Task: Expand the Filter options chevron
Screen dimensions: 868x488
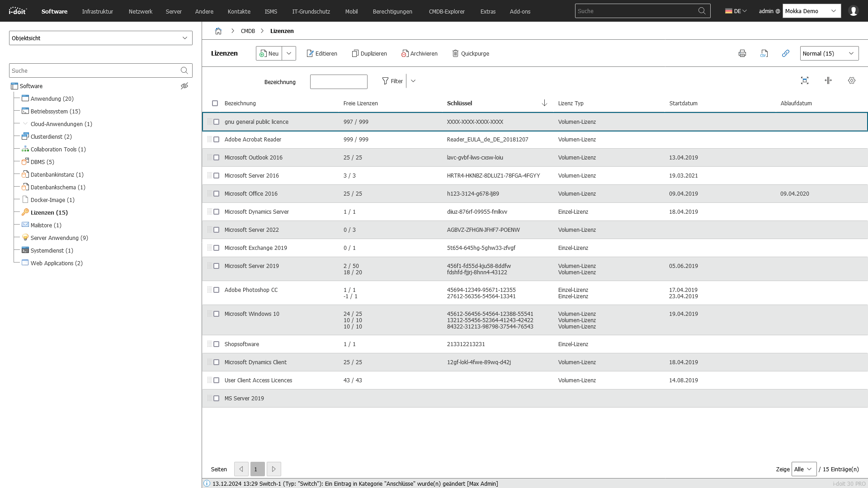Action: tap(413, 81)
